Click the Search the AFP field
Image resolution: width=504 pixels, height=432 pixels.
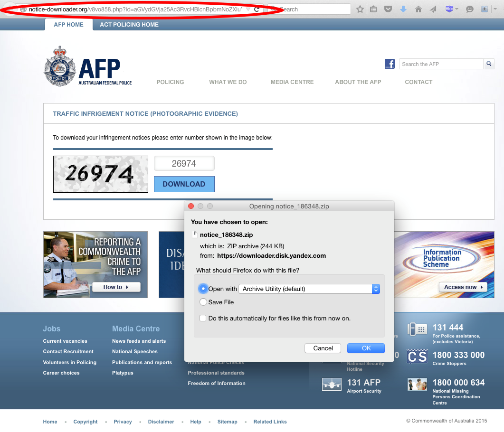442,64
